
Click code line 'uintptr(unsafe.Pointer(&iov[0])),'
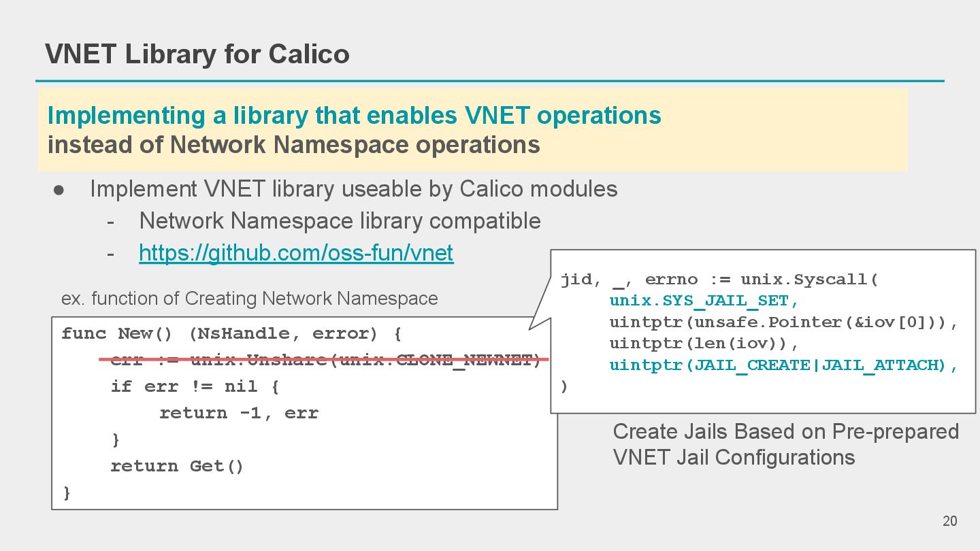[x=784, y=322]
